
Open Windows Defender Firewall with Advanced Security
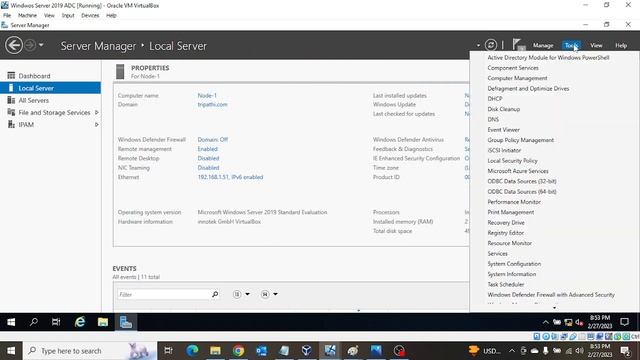pos(551,295)
